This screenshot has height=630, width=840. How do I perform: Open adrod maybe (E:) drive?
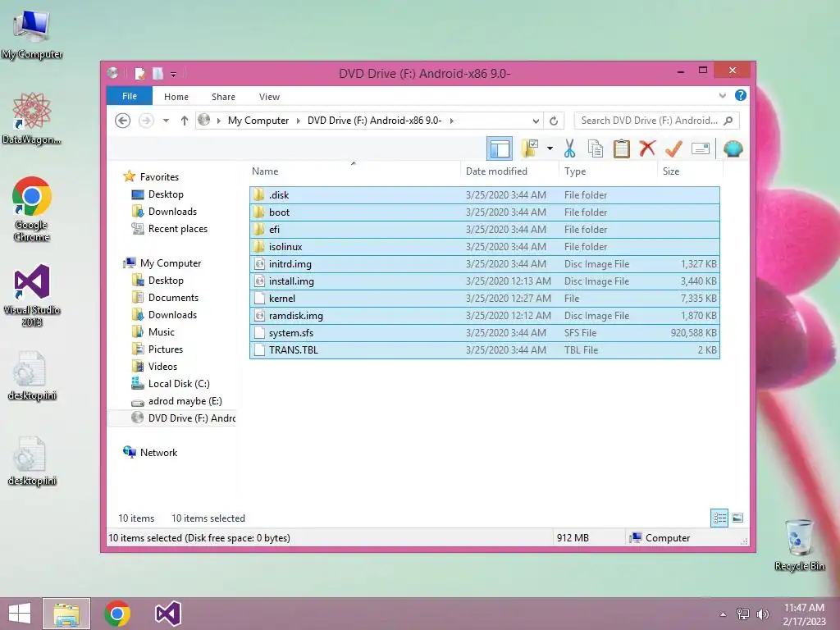tap(177, 401)
